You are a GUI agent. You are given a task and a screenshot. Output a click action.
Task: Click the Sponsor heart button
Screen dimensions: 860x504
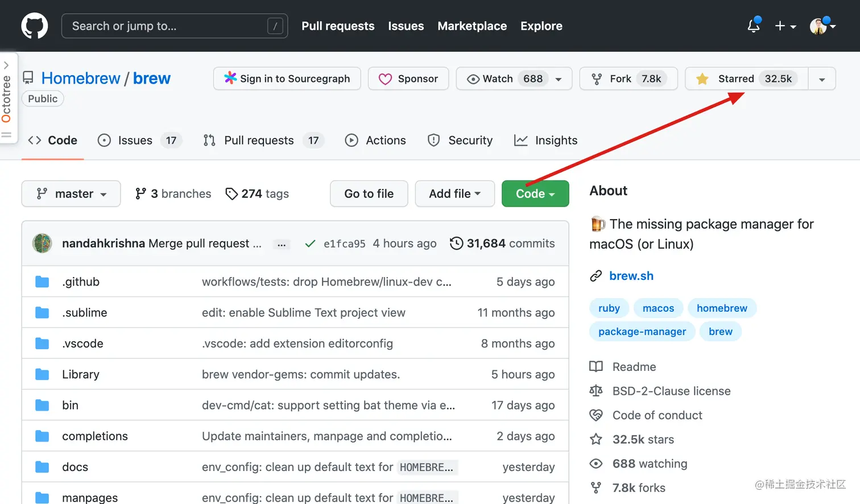click(408, 79)
